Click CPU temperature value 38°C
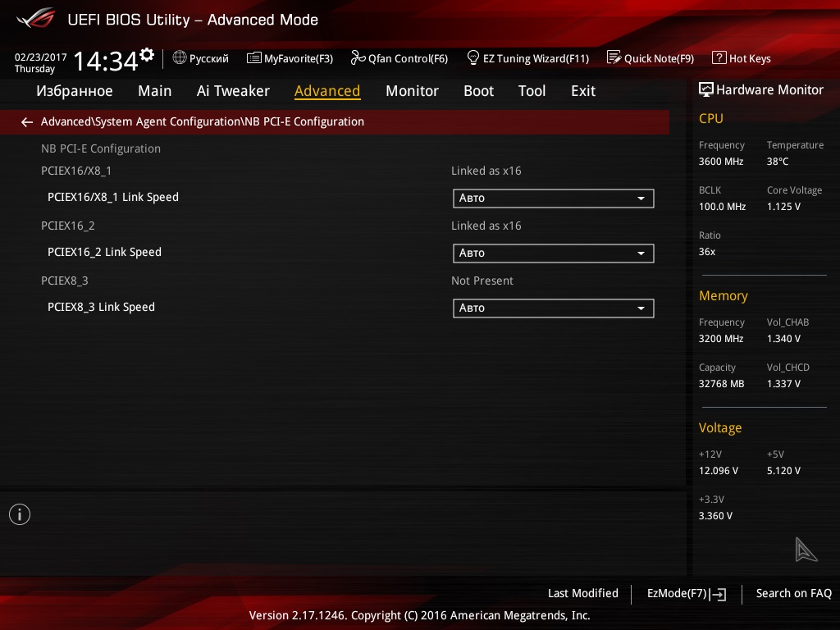 778,162
